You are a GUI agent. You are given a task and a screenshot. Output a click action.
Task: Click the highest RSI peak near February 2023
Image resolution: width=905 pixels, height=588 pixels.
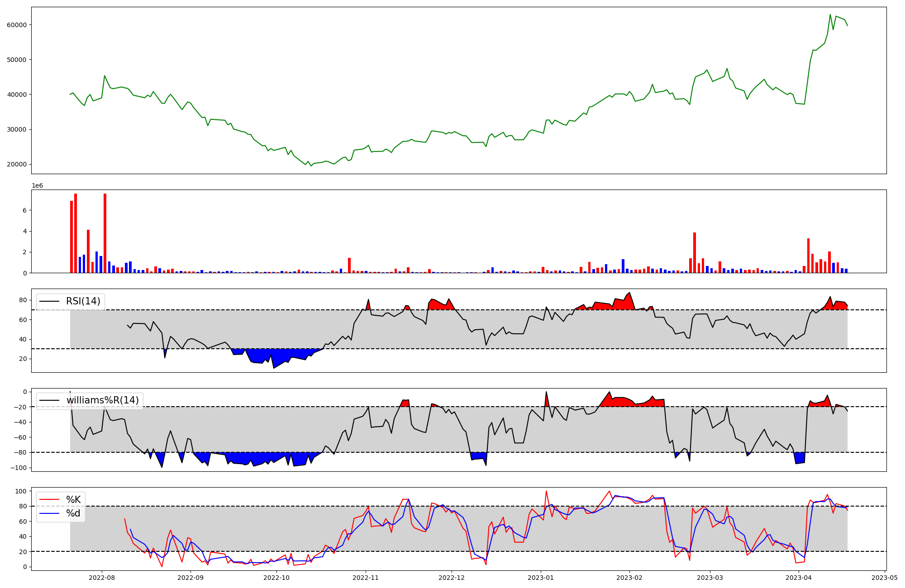click(x=629, y=293)
